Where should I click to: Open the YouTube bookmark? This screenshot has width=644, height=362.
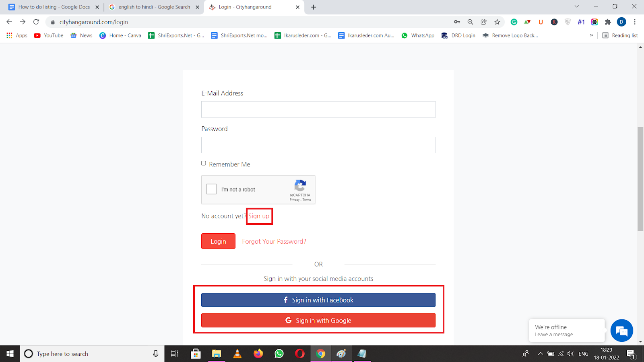pos(49,35)
